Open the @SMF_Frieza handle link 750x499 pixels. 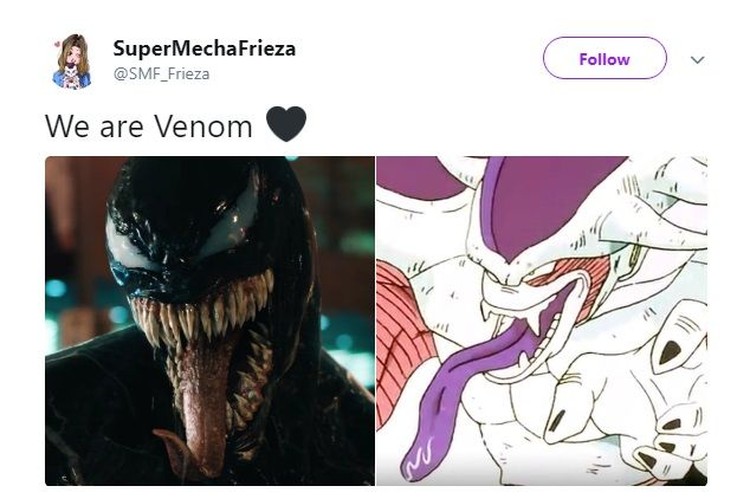click(x=161, y=74)
